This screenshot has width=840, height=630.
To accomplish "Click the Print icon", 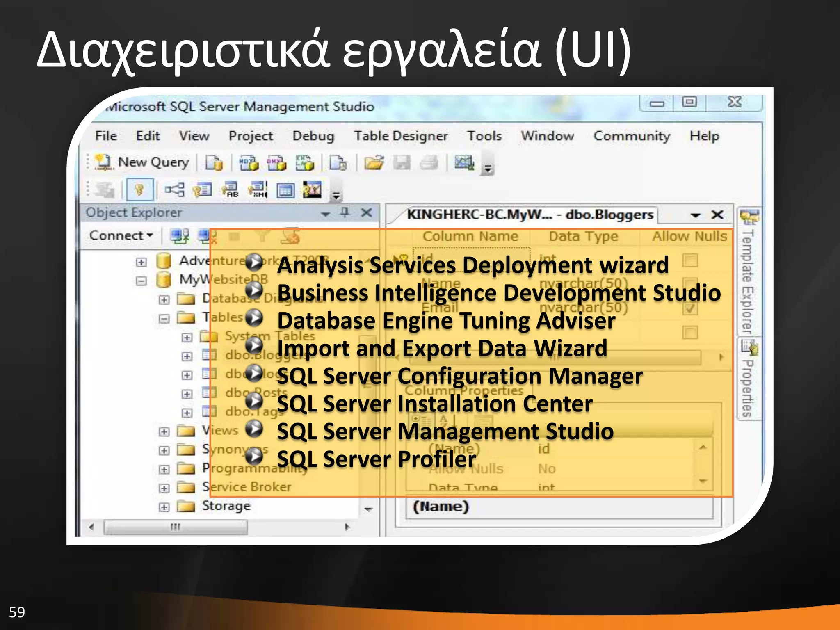I will 429,163.
